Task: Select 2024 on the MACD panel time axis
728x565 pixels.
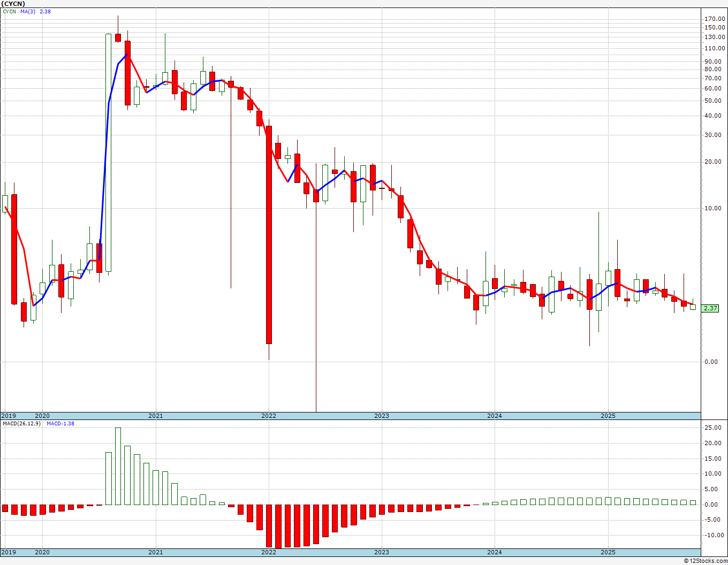Action: (495, 552)
